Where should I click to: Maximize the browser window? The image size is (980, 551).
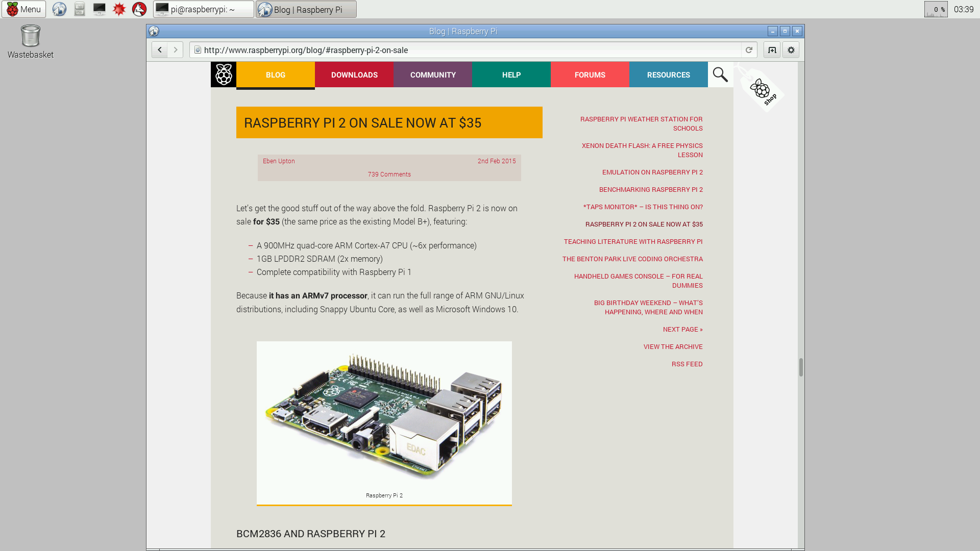[785, 31]
